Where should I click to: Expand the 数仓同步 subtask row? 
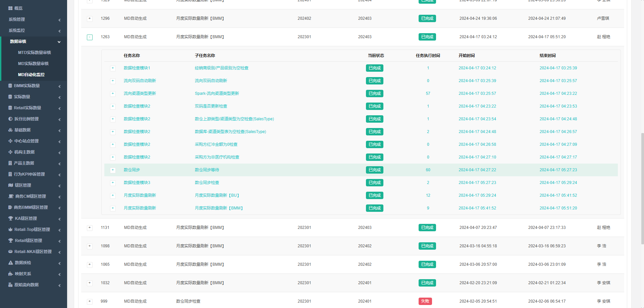click(113, 170)
